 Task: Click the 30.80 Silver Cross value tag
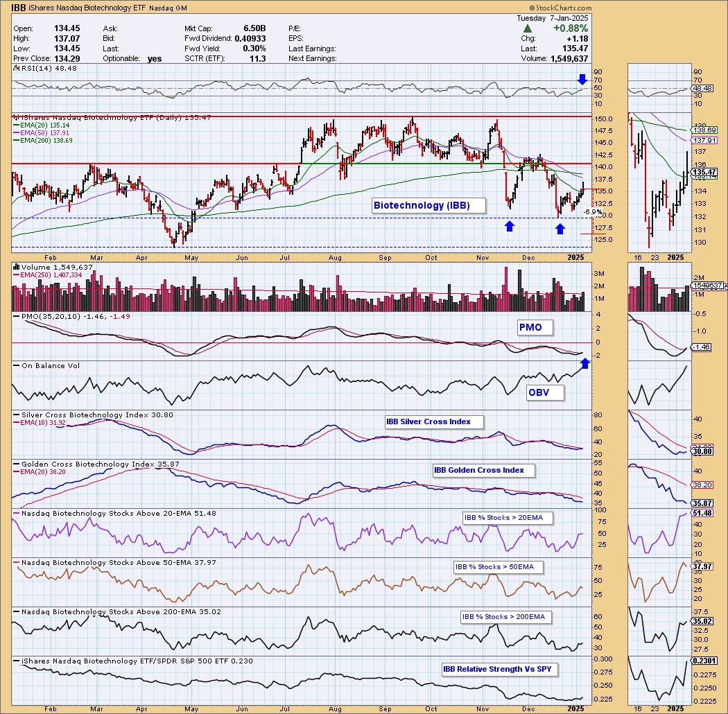click(x=702, y=451)
